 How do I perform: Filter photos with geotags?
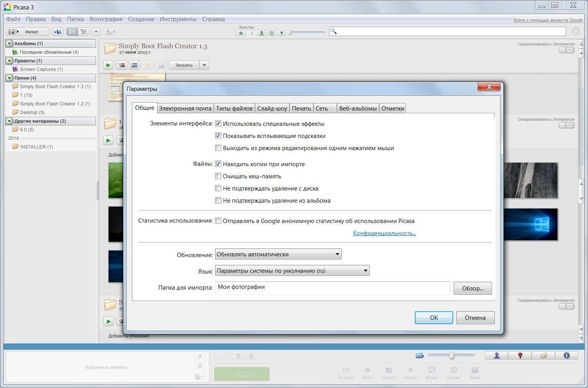point(281,33)
